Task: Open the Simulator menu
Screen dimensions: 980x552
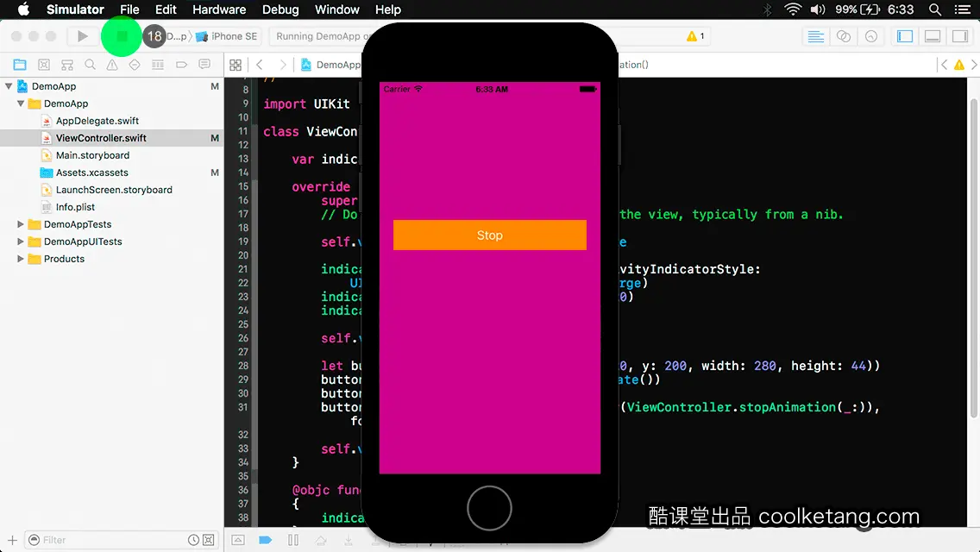Action: coord(75,9)
